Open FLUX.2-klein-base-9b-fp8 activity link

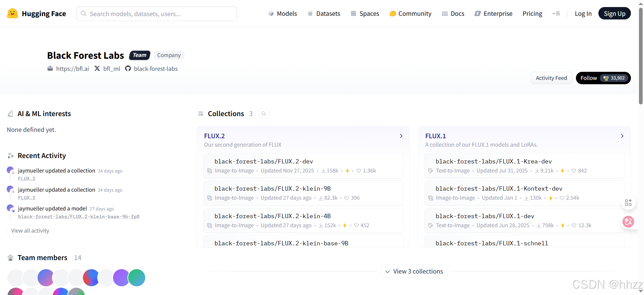tap(79, 216)
